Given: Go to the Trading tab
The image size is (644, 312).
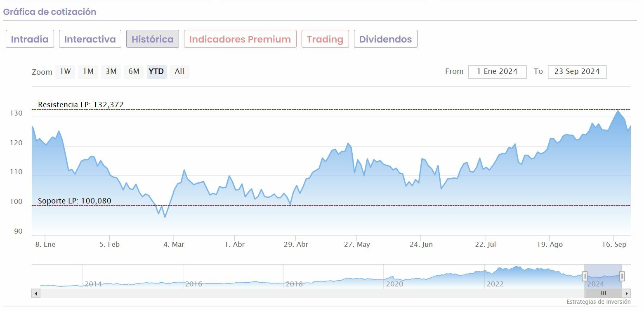Looking at the screenshot, I should pyautogui.click(x=325, y=39).
